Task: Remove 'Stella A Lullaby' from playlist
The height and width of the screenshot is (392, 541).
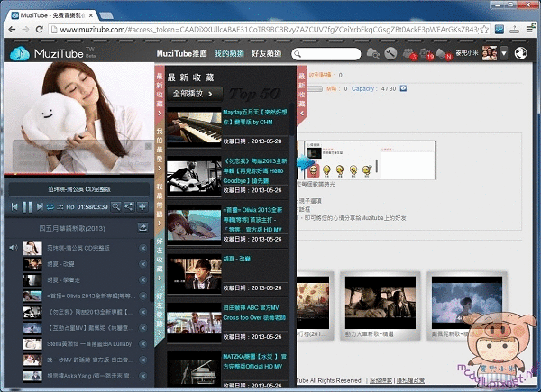Action: (x=142, y=343)
